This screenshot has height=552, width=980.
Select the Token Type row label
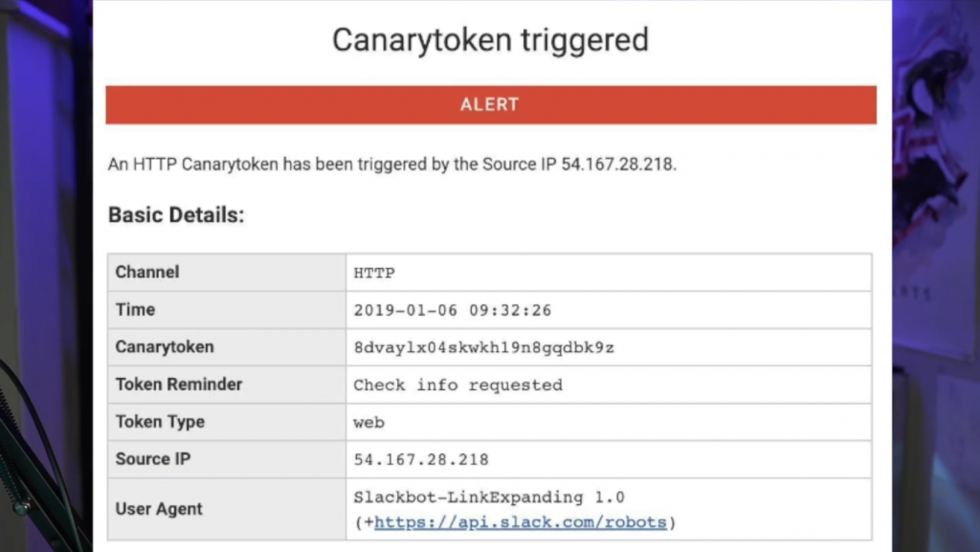(x=160, y=421)
